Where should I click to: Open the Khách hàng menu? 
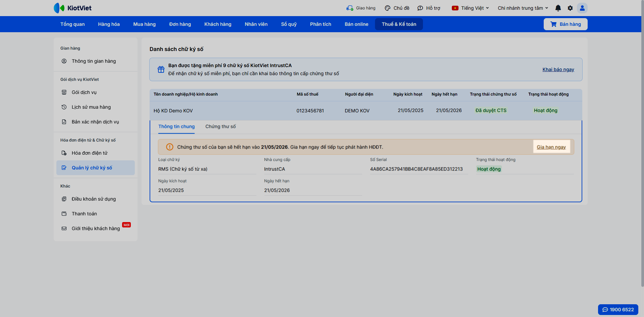(x=218, y=24)
